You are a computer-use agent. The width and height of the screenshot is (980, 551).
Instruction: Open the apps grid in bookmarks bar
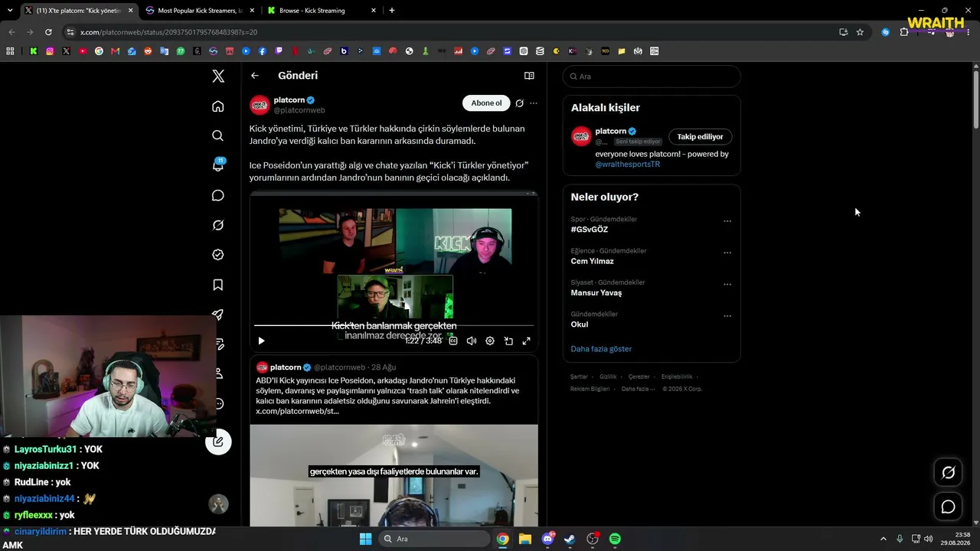10,51
